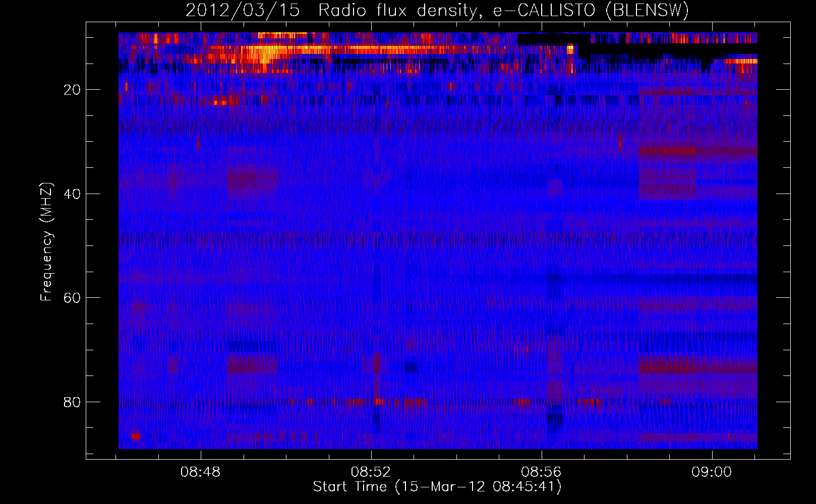Screen dimensions: 816x504
Task: Click the 20 MHz frequency tick label
Action: coord(72,90)
